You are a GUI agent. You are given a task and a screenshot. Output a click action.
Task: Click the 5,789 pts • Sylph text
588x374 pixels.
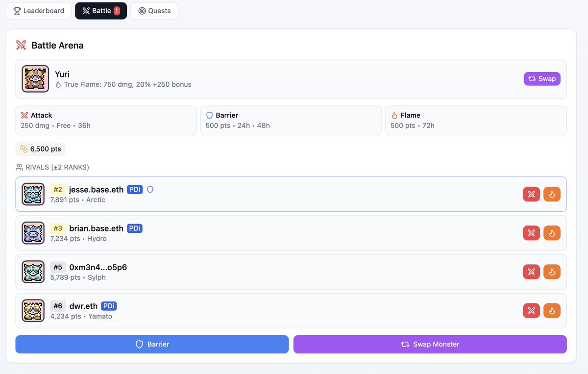coord(78,277)
